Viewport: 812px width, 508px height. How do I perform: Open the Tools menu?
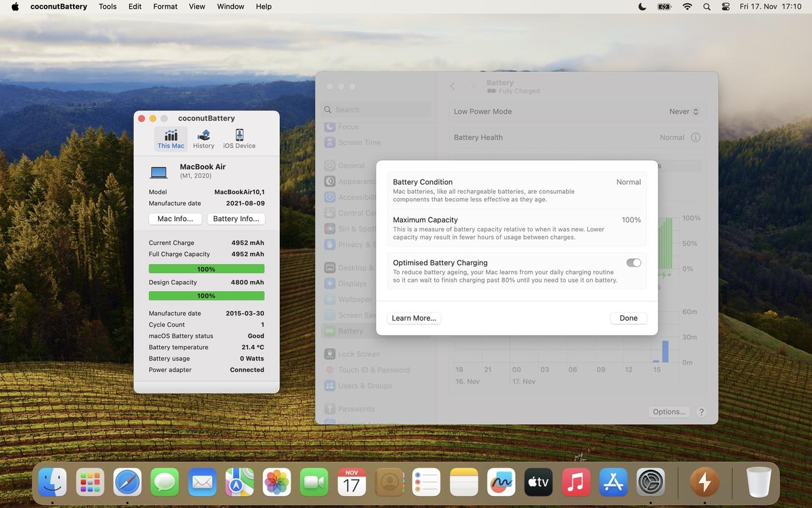pos(107,6)
